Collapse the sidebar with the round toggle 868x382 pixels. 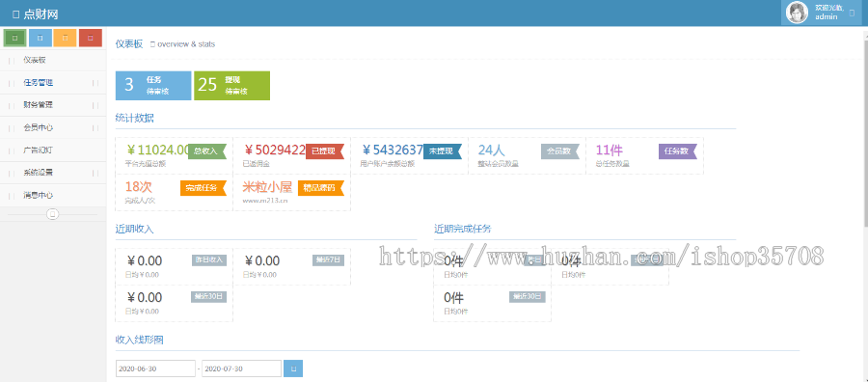pyautogui.click(x=53, y=214)
